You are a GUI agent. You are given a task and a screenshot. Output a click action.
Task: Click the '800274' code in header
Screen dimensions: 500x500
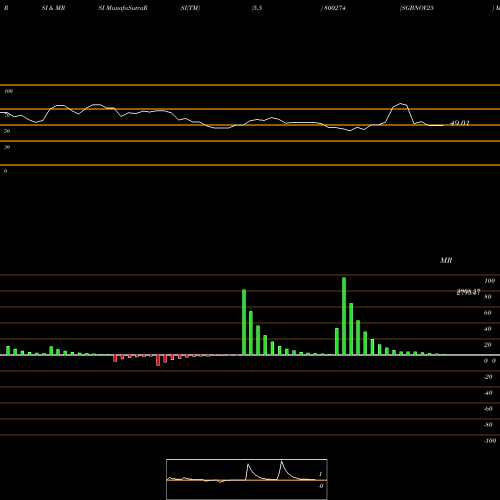(335, 8)
